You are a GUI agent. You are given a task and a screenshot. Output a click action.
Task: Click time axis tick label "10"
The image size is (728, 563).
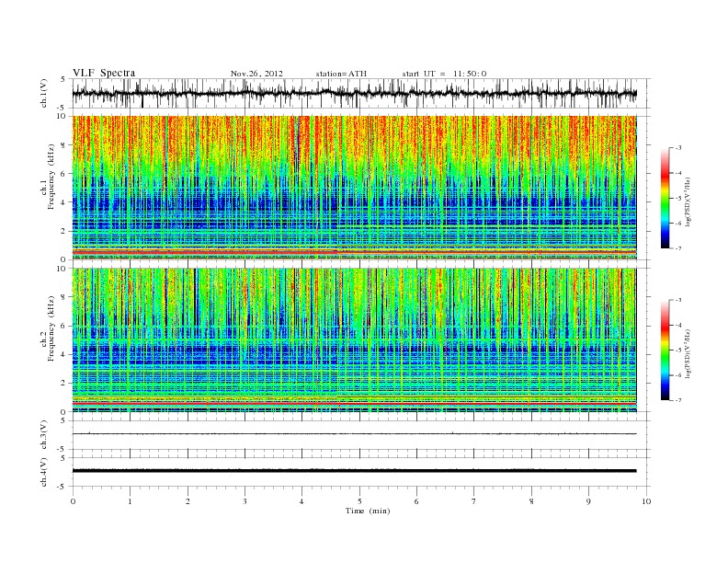coord(646,501)
